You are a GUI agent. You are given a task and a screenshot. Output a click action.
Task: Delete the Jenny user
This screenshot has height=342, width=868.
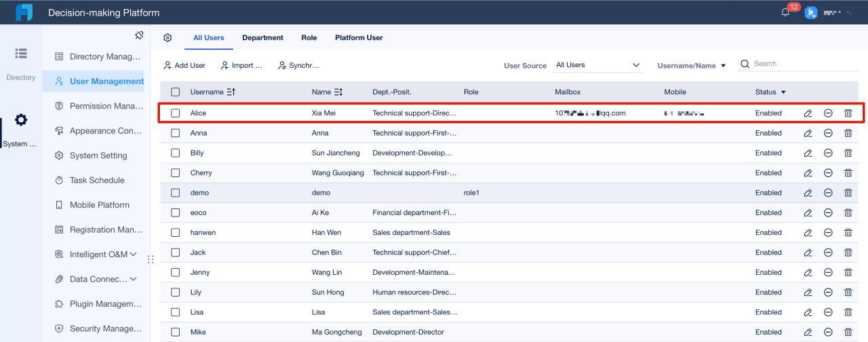pos(848,272)
